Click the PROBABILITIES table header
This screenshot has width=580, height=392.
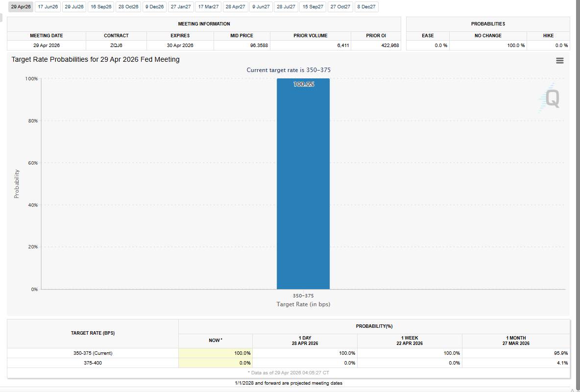tap(488, 24)
